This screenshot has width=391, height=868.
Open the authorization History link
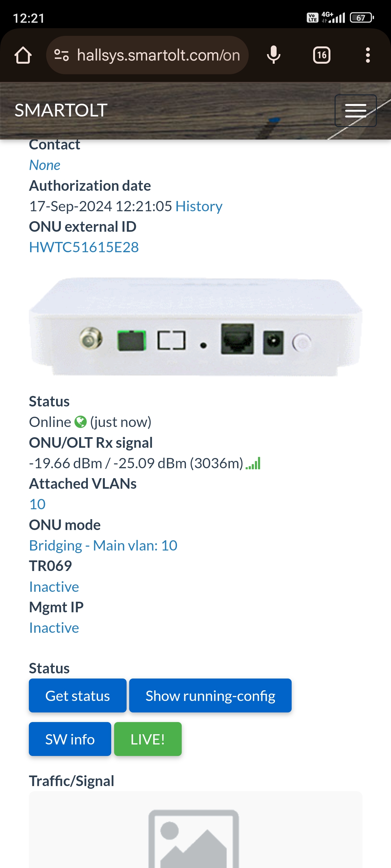point(199,206)
